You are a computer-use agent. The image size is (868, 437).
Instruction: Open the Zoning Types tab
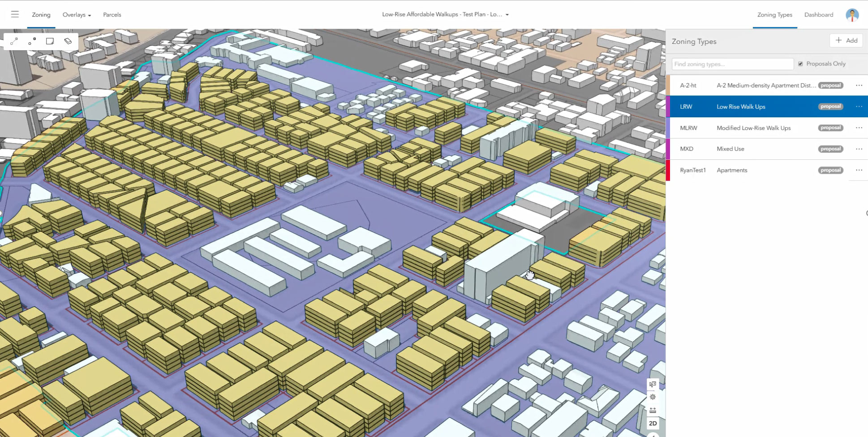pyautogui.click(x=774, y=15)
